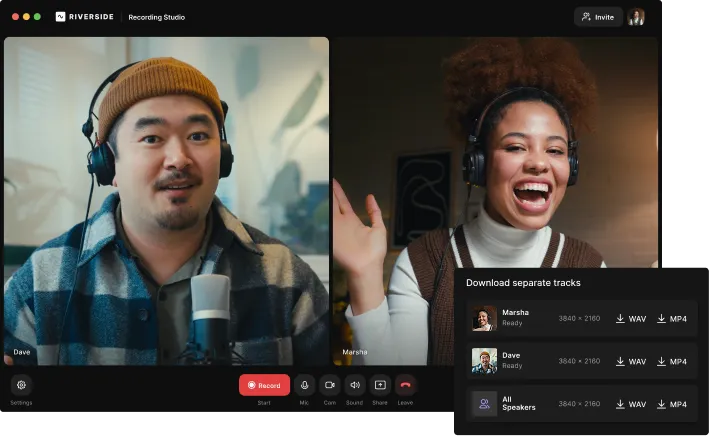
Task: Click the 'Recording Studio' title text
Action: (x=156, y=17)
